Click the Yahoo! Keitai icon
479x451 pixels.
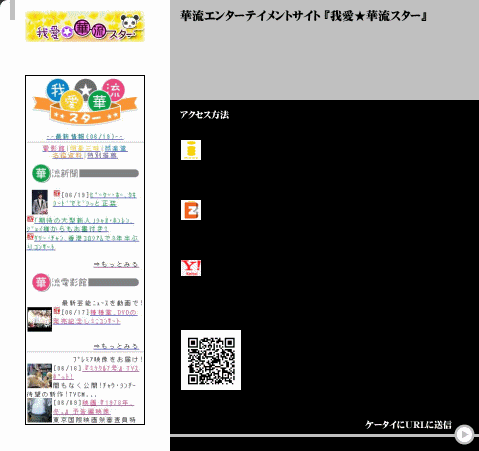coord(191,268)
